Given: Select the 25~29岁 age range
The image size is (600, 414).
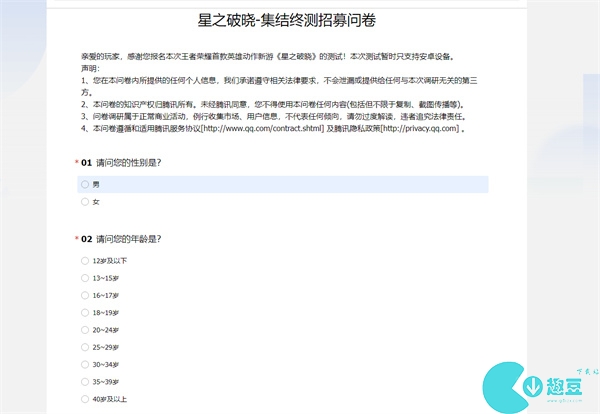Looking at the screenshot, I should pos(85,347).
